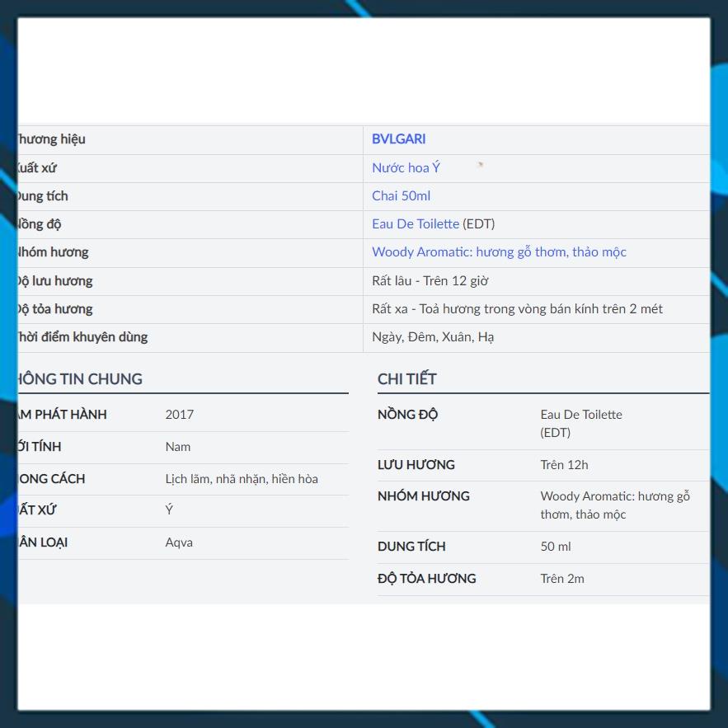Follow the blue Woody Aromatic scent group link
This screenshot has width=728, height=728.
[499, 252]
